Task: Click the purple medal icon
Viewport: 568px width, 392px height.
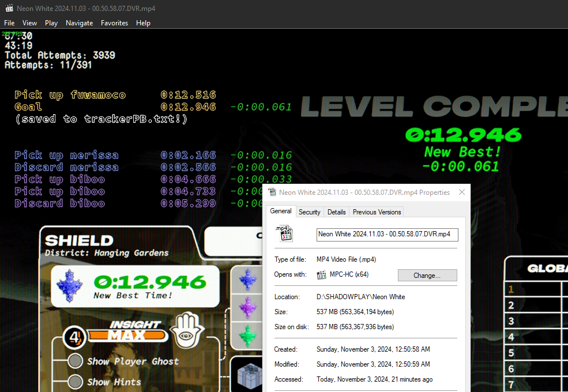Action: click(x=248, y=307)
